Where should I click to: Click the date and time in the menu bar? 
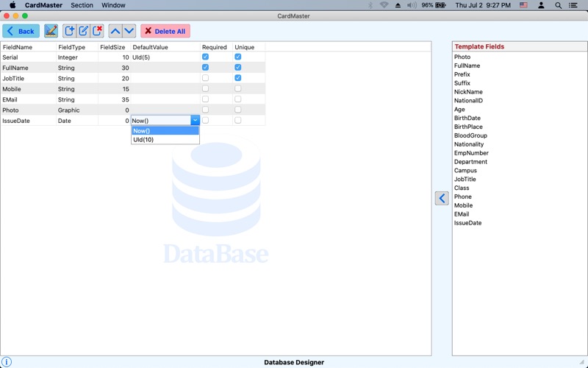pyautogui.click(x=483, y=5)
